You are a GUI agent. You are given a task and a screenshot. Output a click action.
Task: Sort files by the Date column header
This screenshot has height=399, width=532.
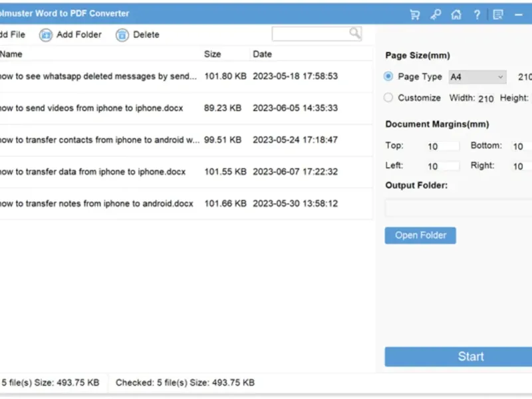point(262,55)
